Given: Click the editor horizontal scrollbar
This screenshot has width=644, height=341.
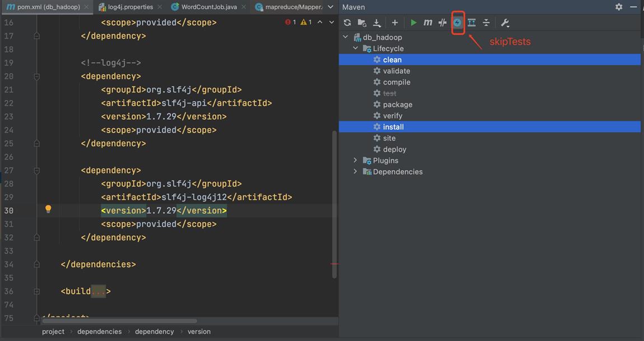Looking at the screenshot, I should point(120,321).
